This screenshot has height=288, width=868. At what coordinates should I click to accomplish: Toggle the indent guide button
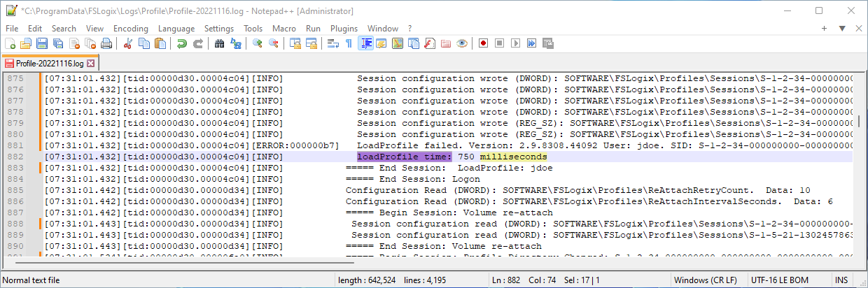click(x=365, y=43)
